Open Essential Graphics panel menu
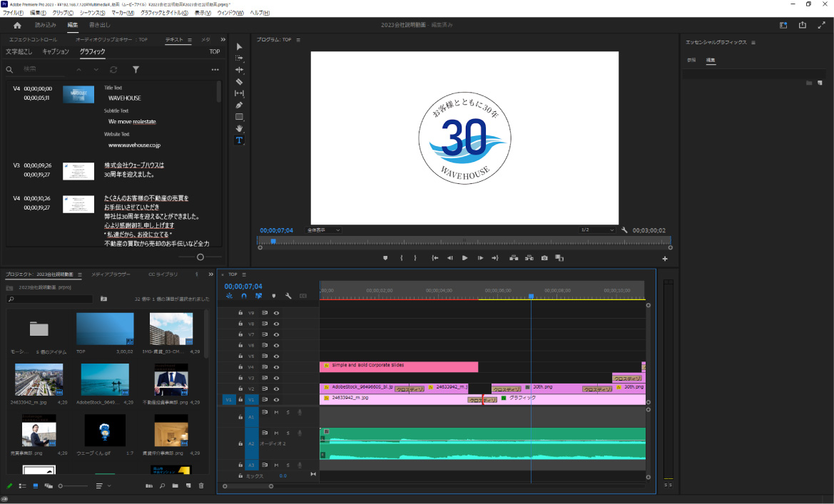 click(753, 43)
